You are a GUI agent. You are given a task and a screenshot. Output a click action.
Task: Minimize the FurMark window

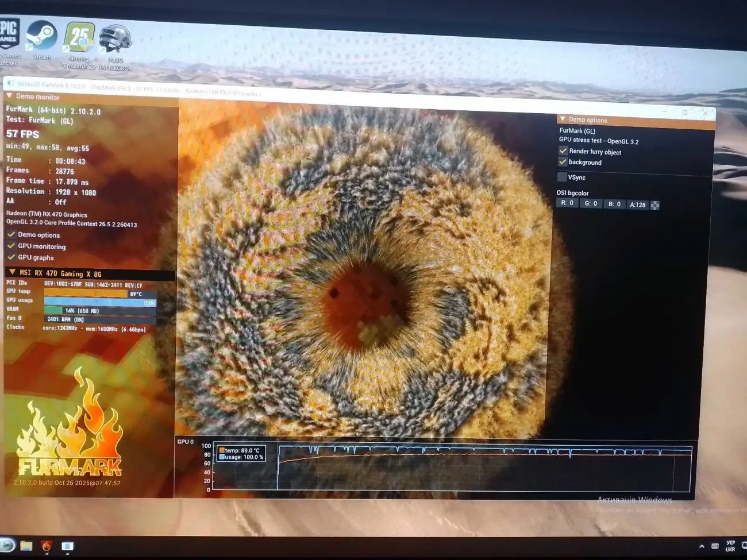pyautogui.click(x=665, y=111)
